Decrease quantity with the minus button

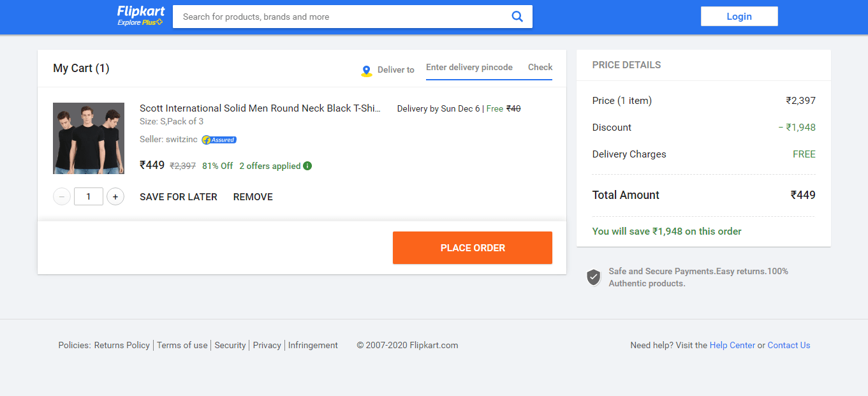click(61, 196)
